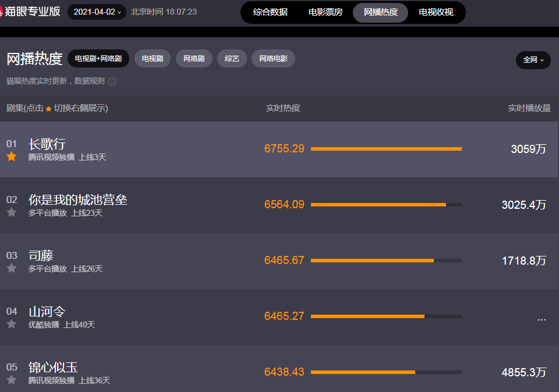
Task: Expand the 全网 platform dropdown
Action: pos(533,60)
